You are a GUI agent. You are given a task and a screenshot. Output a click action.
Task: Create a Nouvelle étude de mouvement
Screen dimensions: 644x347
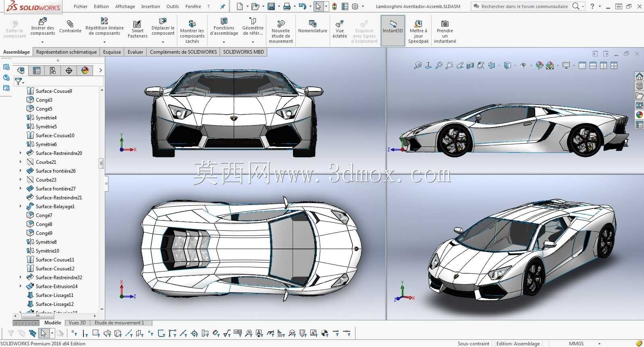tap(281, 31)
